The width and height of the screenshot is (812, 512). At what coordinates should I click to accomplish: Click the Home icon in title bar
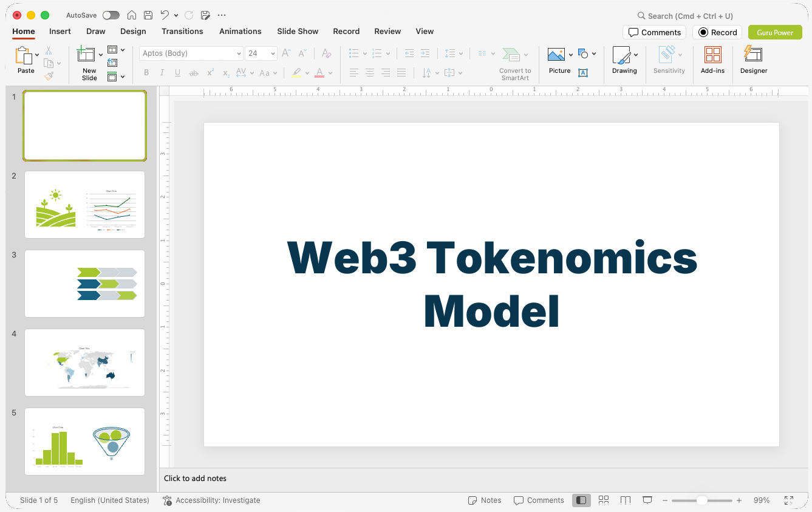click(x=132, y=15)
